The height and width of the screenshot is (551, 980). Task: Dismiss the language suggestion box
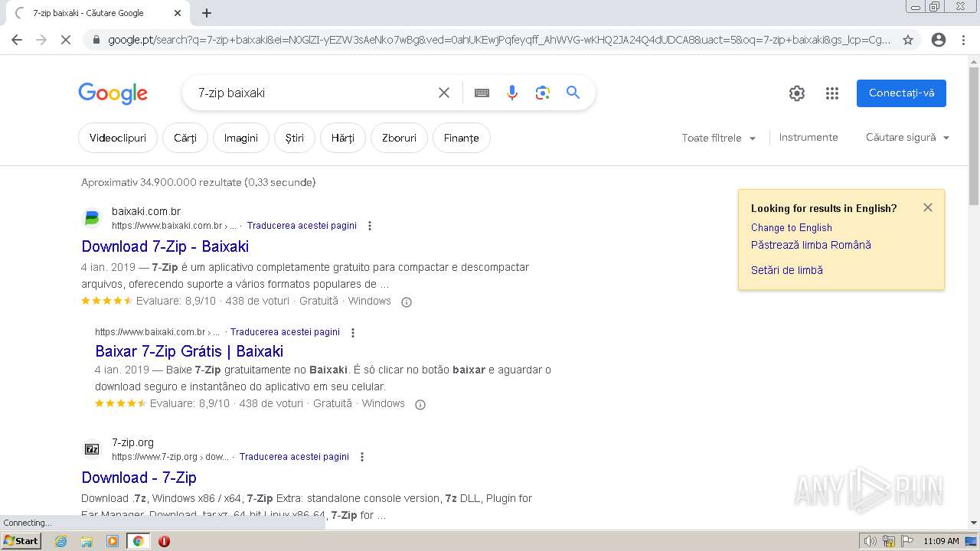(x=928, y=207)
